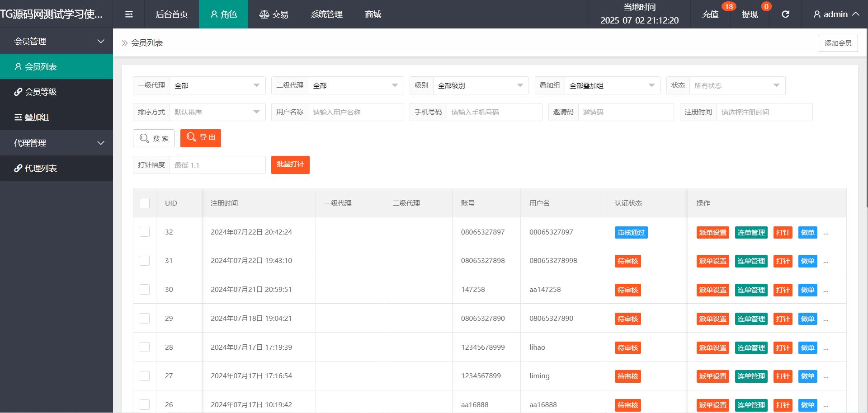This screenshot has height=413, width=868.
Task: Click the 批量打针 button
Action: click(x=290, y=164)
